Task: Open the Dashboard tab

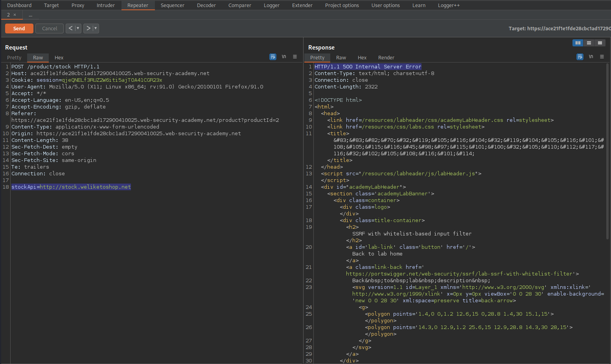Action: point(19,5)
